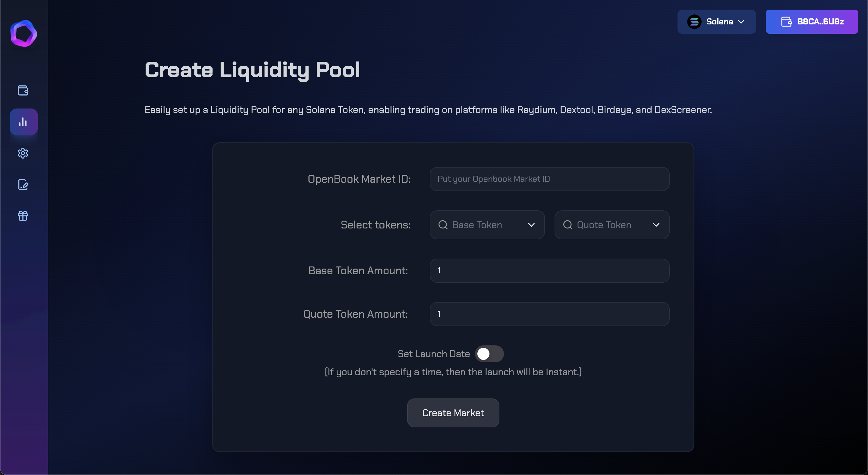Image resolution: width=868 pixels, height=475 pixels.
Task: Open the gear settings sidebar icon
Action: [23, 153]
